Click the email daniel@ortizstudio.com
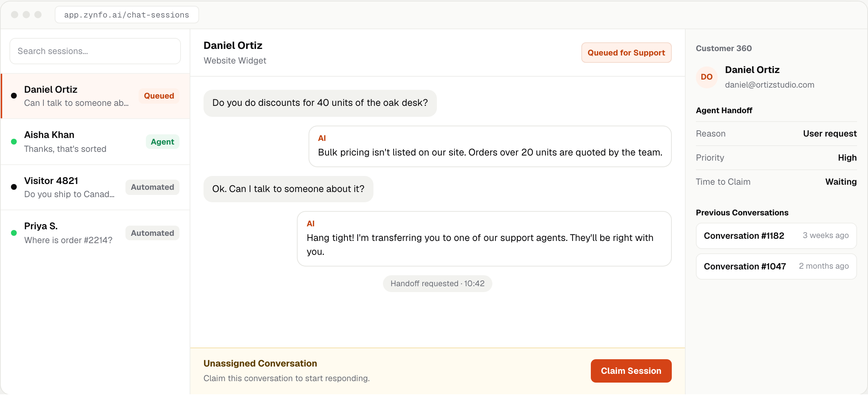 (770, 85)
